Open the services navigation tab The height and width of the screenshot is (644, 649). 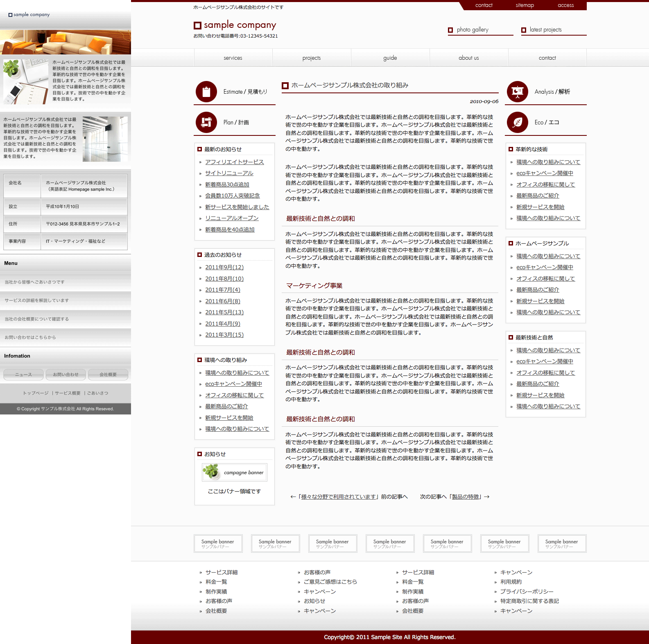click(233, 58)
